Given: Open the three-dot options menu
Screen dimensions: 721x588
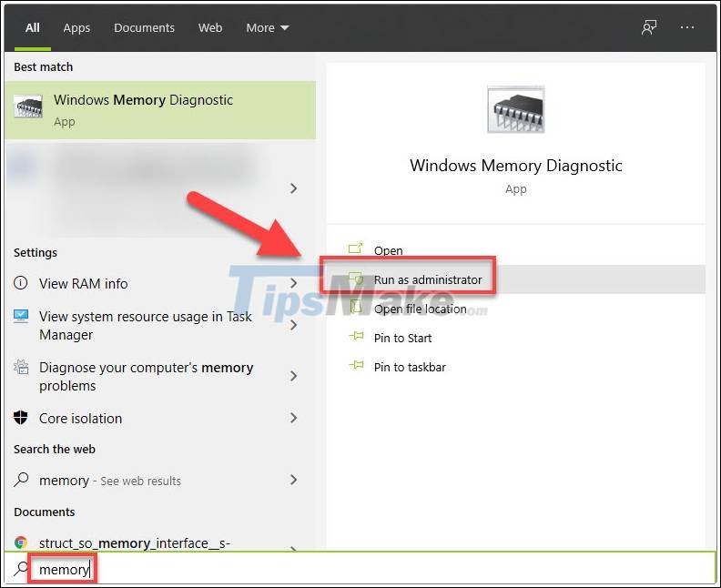Looking at the screenshot, I should click(x=687, y=27).
